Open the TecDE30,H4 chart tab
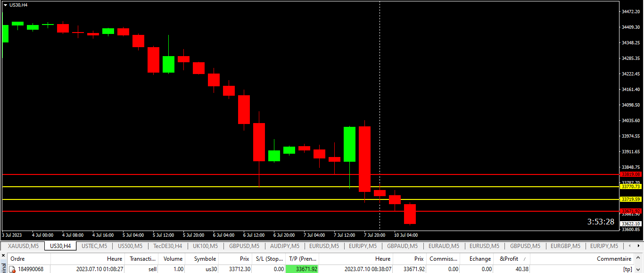The image size is (644, 273). point(167,246)
